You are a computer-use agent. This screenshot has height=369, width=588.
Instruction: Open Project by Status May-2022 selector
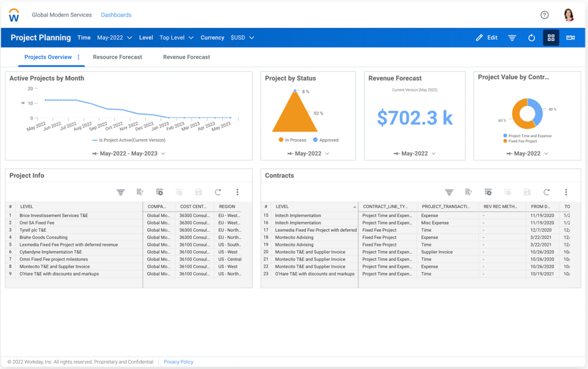click(x=308, y=154)
